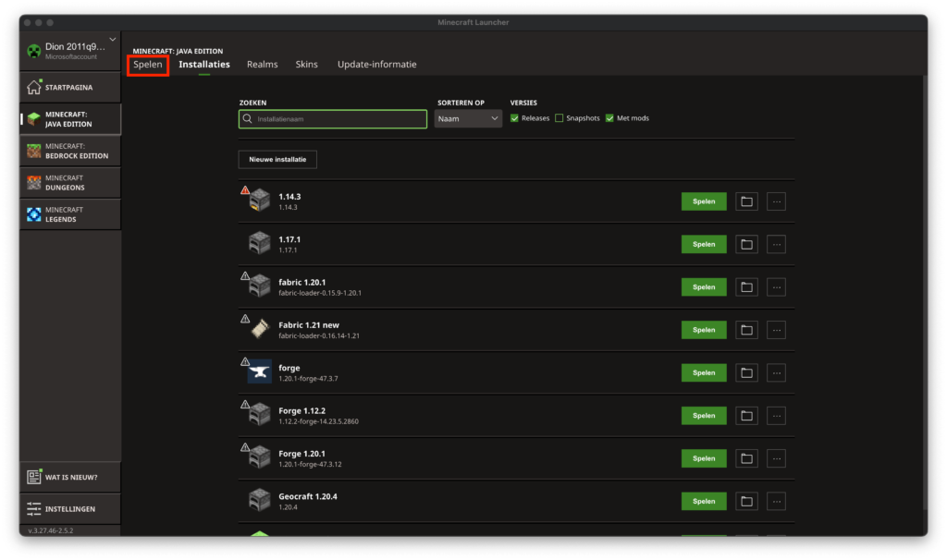Switch to the Spelen tab
The height and width of the screenshot is (560, 947).
point(148,65)
